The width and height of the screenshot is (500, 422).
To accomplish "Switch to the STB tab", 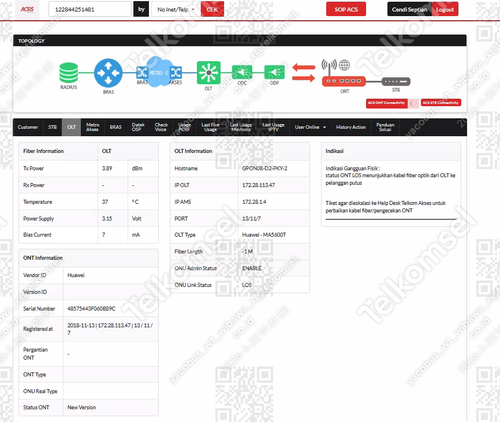I will point(52,127).
